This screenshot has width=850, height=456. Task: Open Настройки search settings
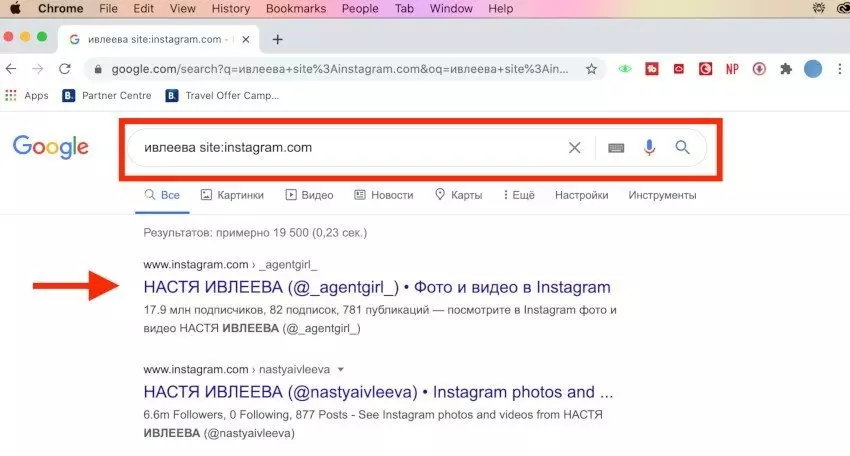[x=582, y=195]
